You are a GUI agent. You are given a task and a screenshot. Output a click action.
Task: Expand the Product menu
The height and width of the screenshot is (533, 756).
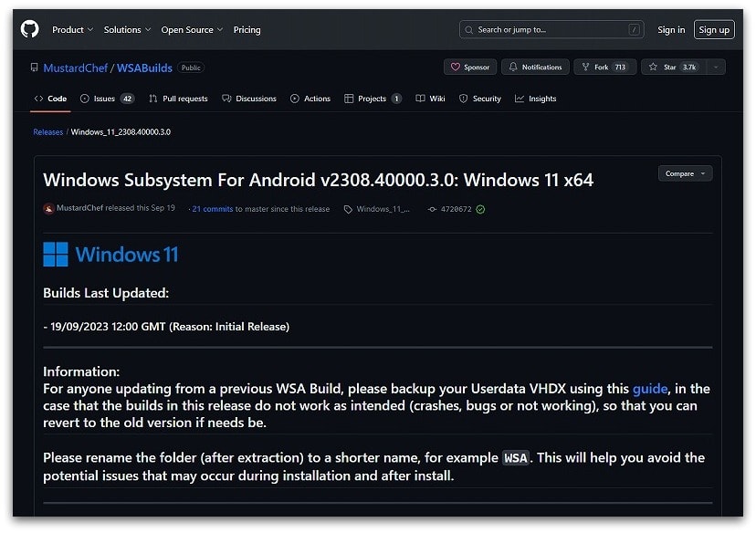[x=72, y=30]
